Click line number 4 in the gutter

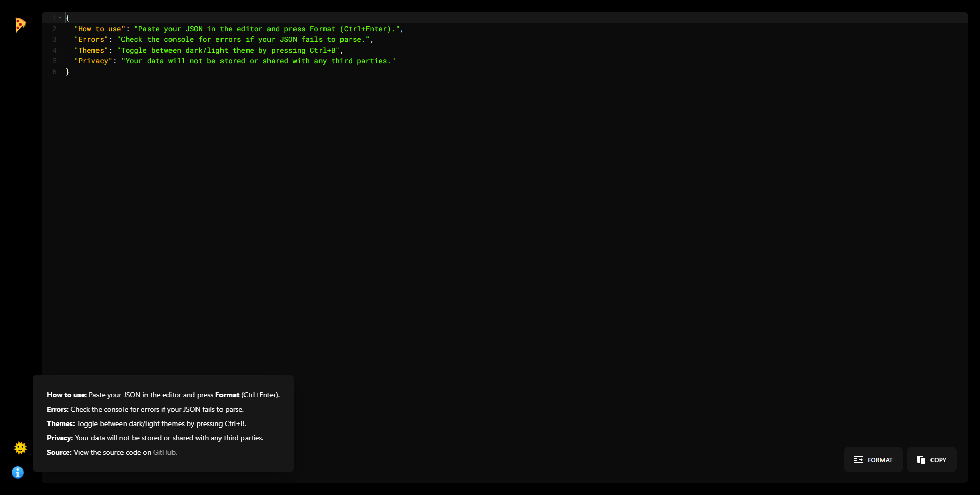54,50
